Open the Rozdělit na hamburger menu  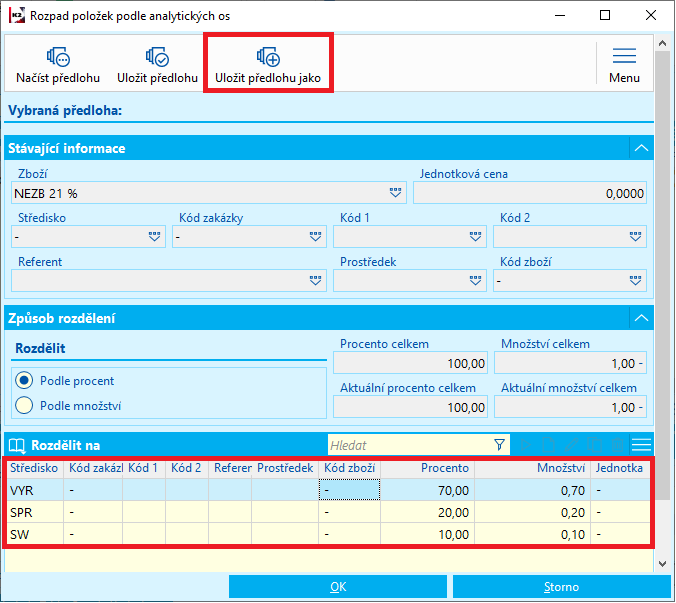click(x=642, y=444)
